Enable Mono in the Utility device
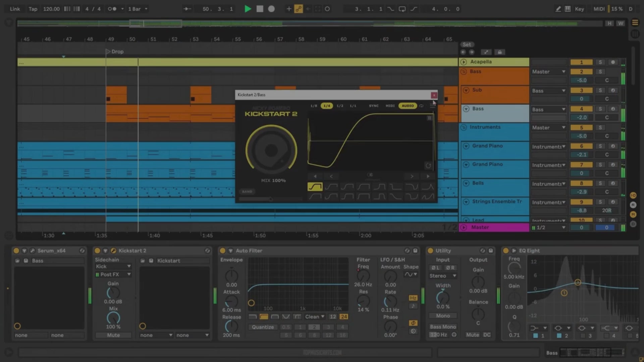644x362 pixels. 443,316
